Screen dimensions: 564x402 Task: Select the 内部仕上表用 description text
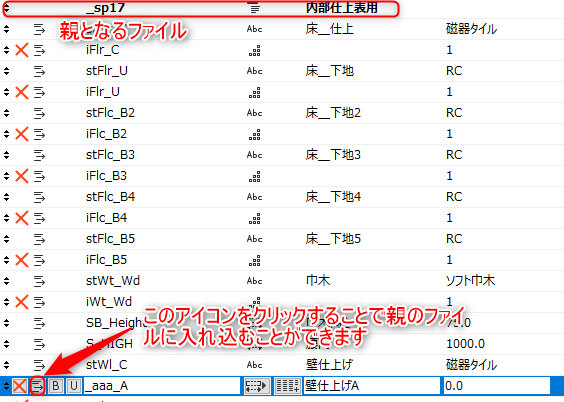click(x=342, y=8)
